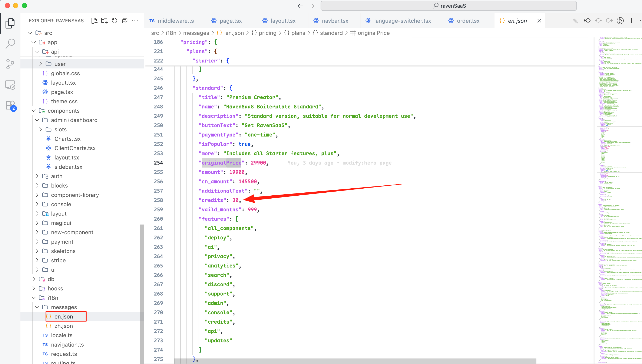Expand the component-library folder
The width and height of the screenshot is (642, 364).
click(x=37, y=195)
